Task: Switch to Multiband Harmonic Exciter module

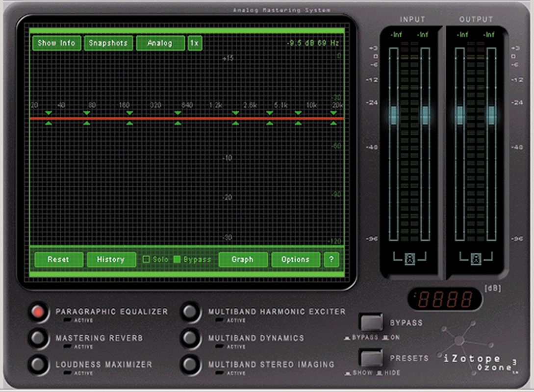Action: 190,312
